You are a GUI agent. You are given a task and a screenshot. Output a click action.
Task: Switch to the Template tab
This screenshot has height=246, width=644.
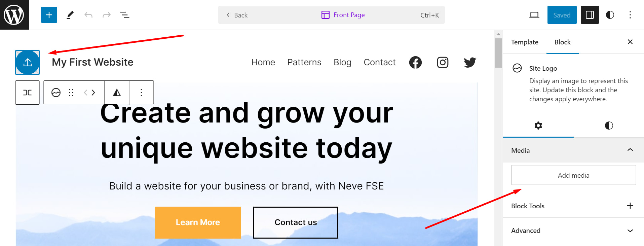(524, 42)
